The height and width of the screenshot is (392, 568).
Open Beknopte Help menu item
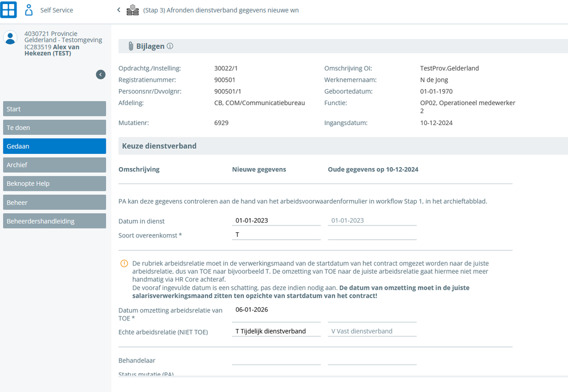55,184
